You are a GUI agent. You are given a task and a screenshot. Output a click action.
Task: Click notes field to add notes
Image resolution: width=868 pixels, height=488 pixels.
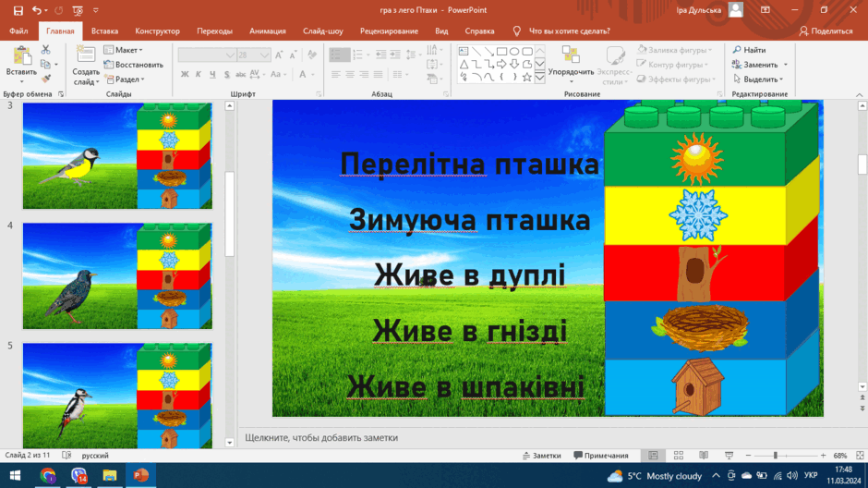(550, 437)
